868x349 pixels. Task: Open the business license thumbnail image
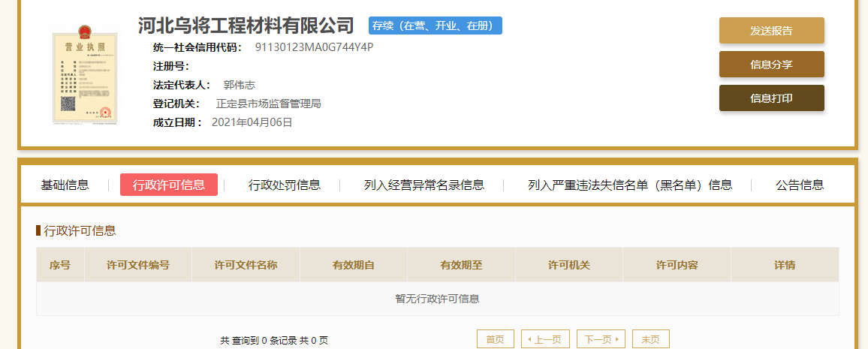[x=86, y=74]
